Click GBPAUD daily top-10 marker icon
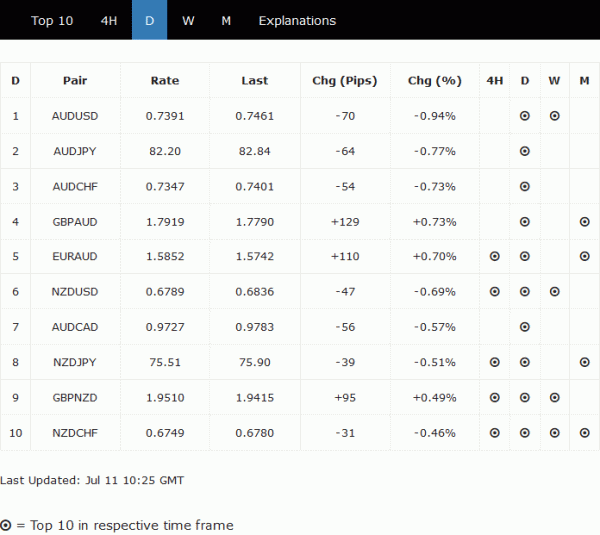The width and height of the screenshot is (600, 535). point(525,222)
